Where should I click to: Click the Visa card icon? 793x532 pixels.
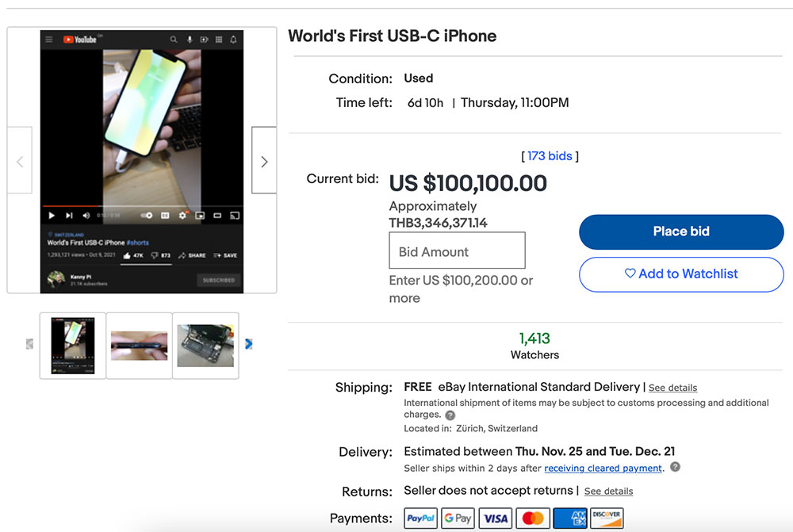[496, 519]
